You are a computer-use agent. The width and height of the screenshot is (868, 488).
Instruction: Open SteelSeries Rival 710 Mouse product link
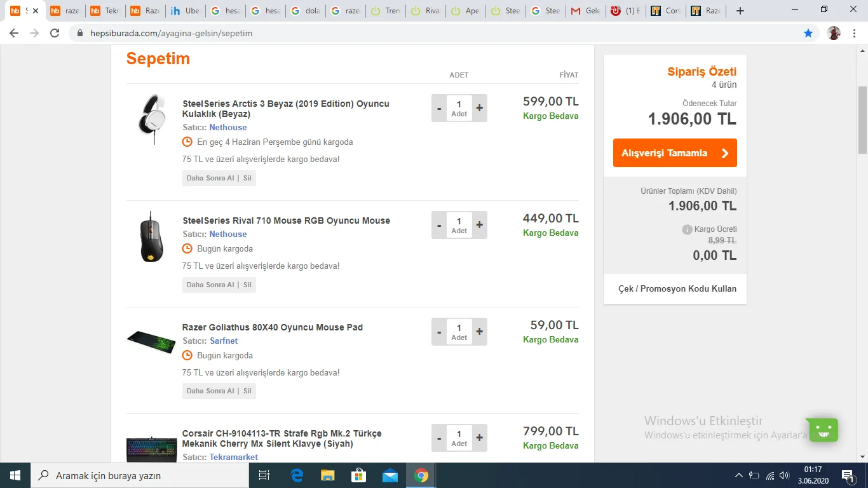click(x=287, y=220)
